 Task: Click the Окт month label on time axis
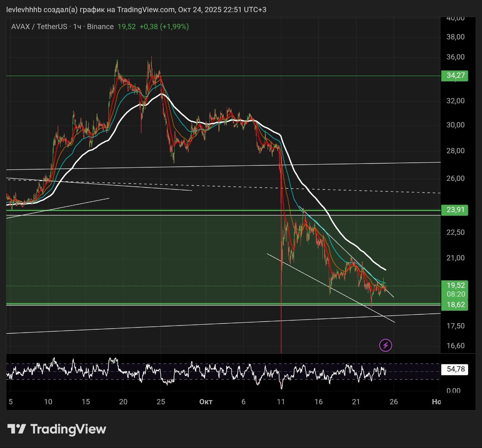click(206, 402)
